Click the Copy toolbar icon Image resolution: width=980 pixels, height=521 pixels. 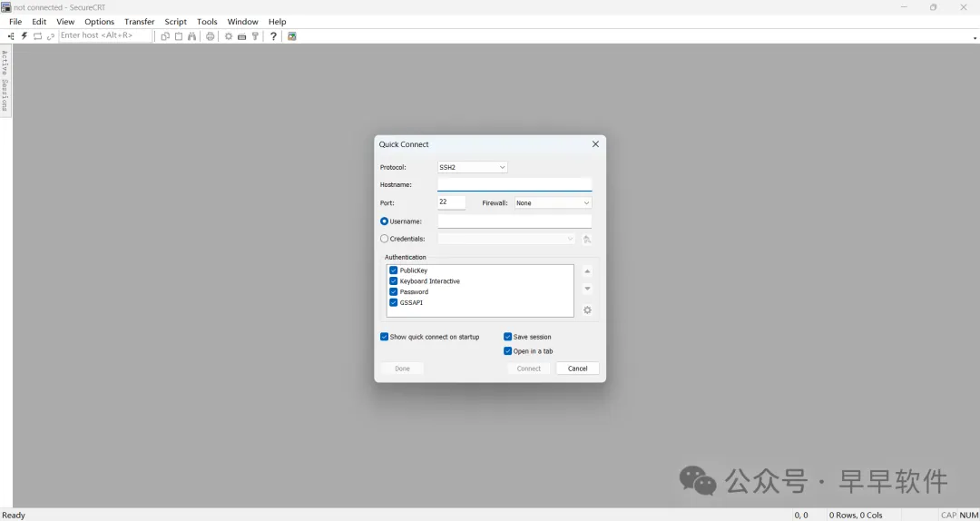(165, 36)
